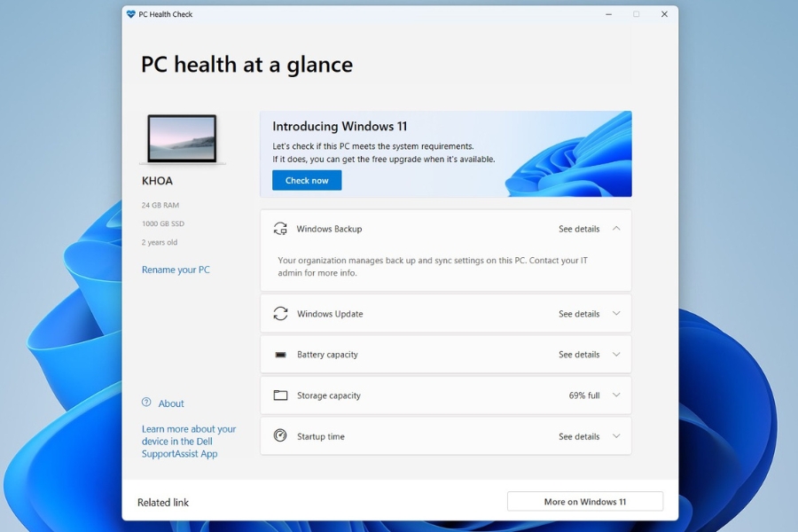Image resolution: width=798 pixels, height=532 pixels.
Task: Click the Windows Backup label
Action: [x=329, y=229]
